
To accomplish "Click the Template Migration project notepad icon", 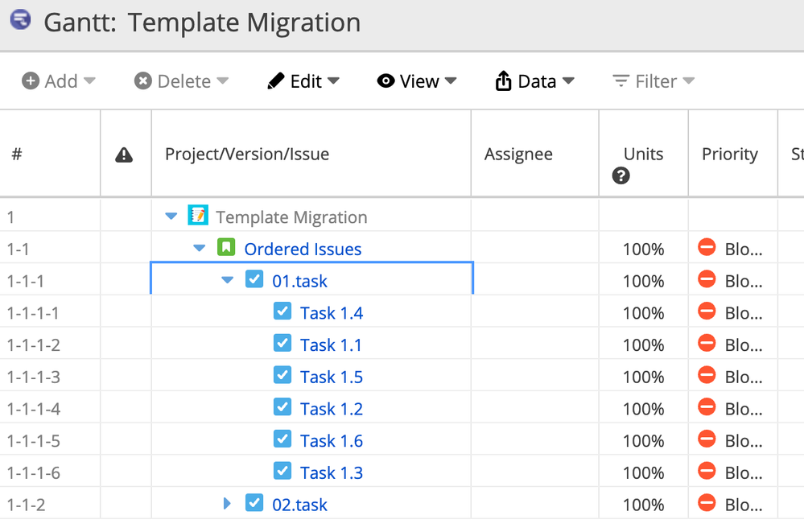I will click(198, 216).
